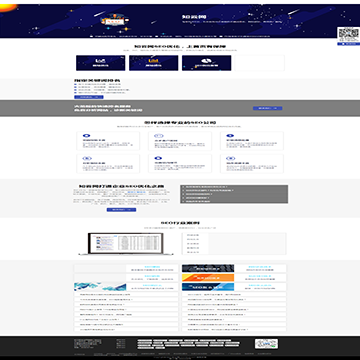The image size is (360, 360).
Task: Open the blue wave article thumbnail
Action: pyautogui.click(x=100, y=287)
